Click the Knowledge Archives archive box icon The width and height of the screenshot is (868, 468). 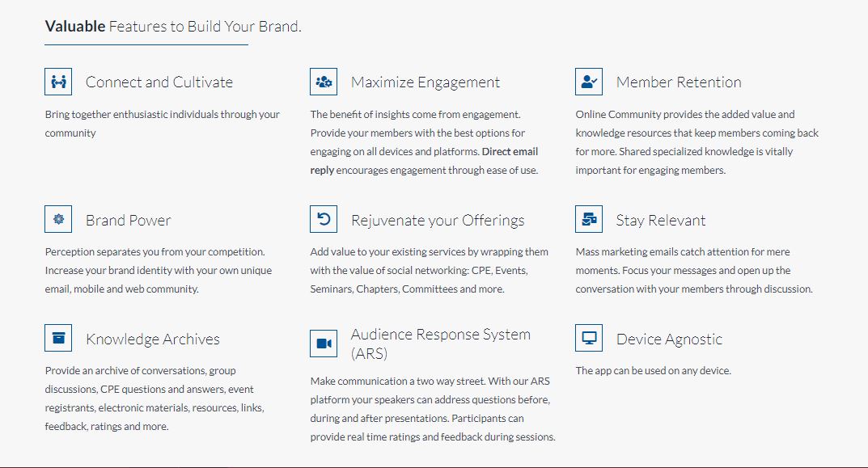58,339
